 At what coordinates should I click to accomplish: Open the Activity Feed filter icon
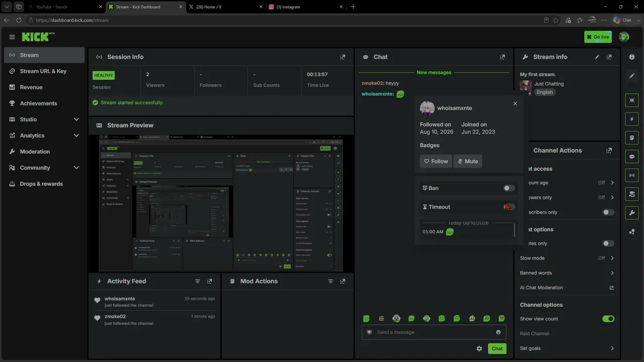pyautogui.click(x=198, y=282)
